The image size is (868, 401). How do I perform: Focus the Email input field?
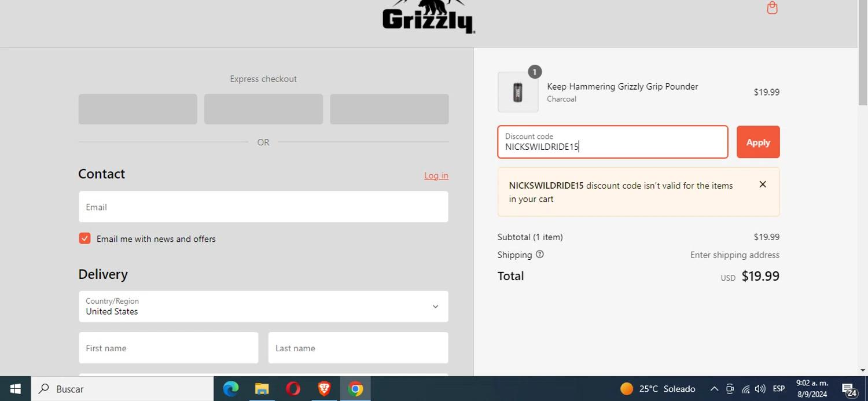[x=263, y=207]
